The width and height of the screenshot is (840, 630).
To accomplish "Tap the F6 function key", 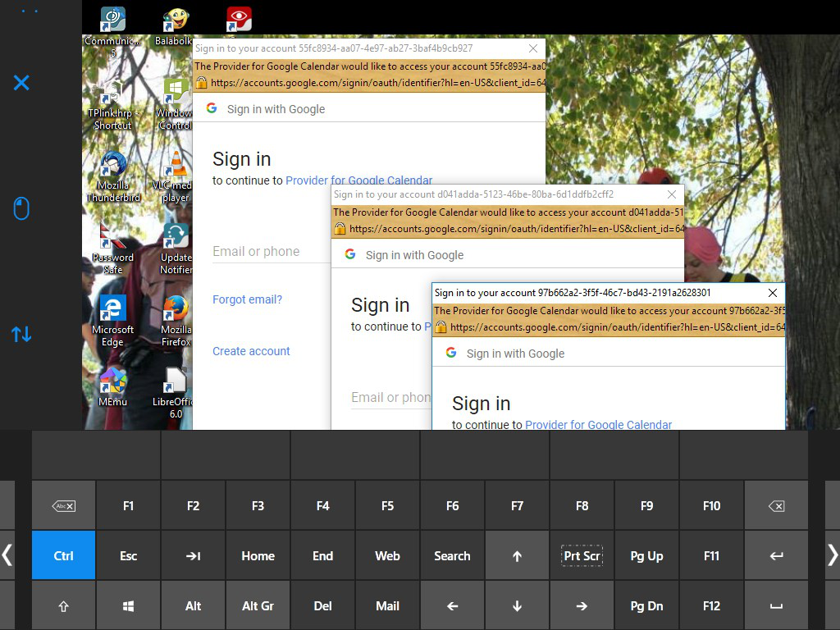I will pyautogui.click(x=452, y=505).
